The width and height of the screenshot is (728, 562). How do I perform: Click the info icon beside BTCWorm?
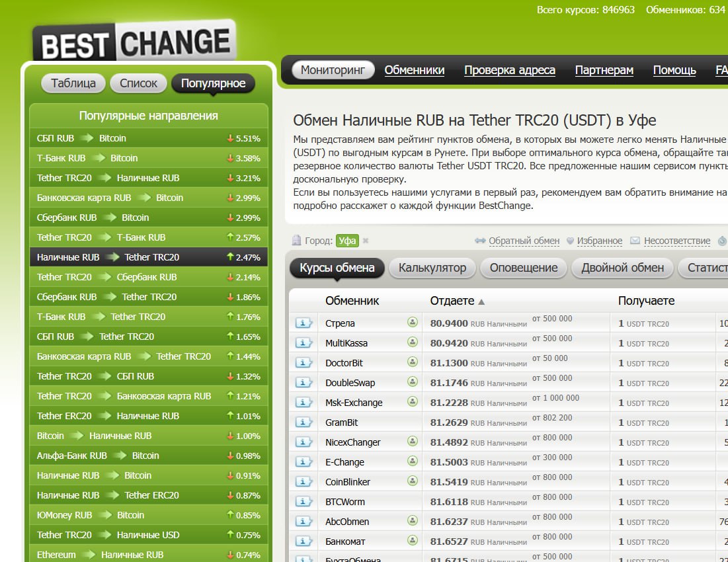303,502
